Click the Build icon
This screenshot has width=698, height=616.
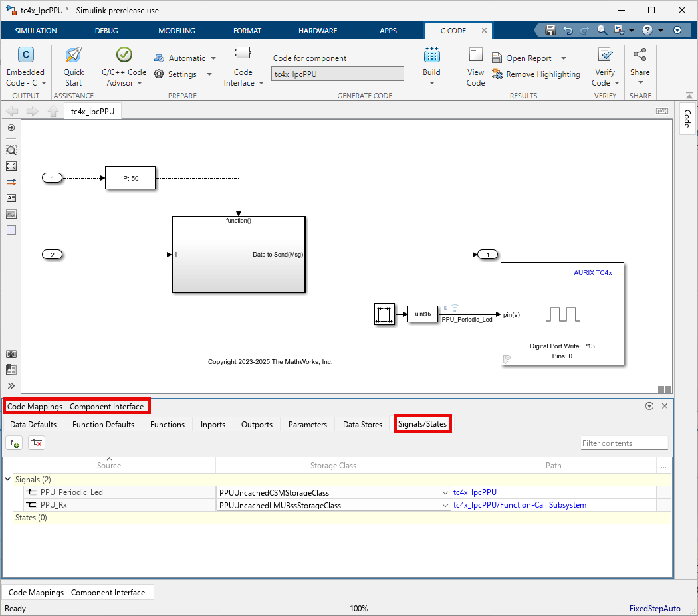tap(431, 56)
